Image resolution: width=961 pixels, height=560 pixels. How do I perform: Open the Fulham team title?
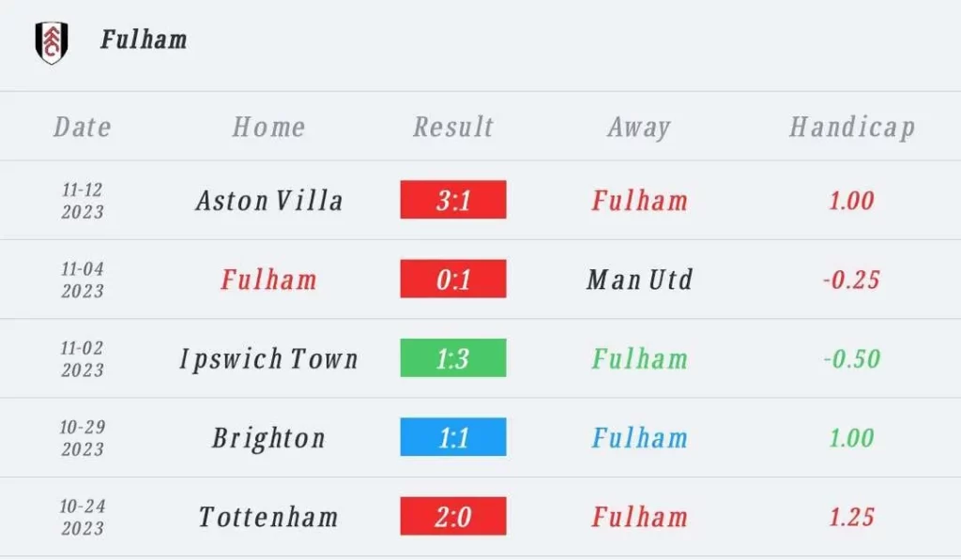tap(144, 39)
